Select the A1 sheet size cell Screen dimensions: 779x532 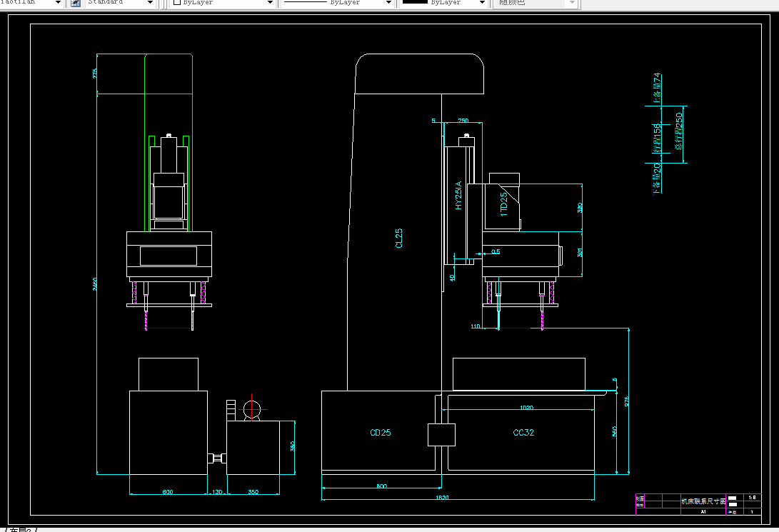pyautogui.click(x=703, y=511)
